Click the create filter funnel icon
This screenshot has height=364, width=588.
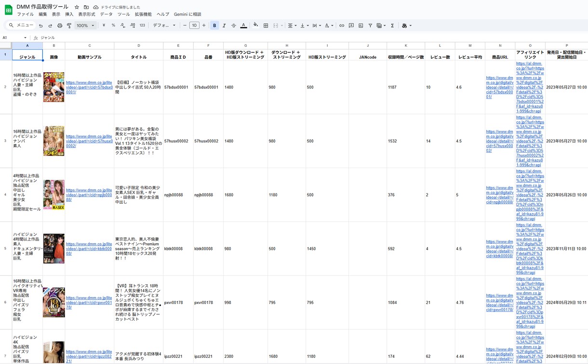point(370,26)
